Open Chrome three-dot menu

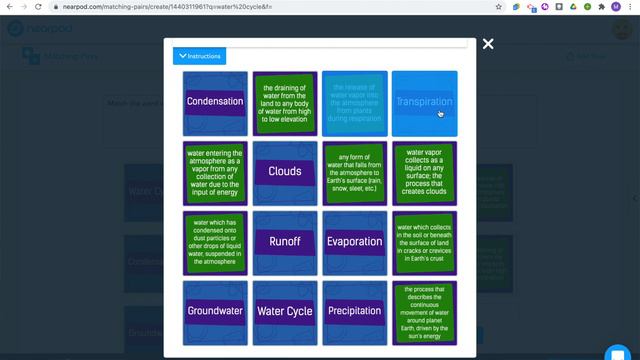point(631,7)
